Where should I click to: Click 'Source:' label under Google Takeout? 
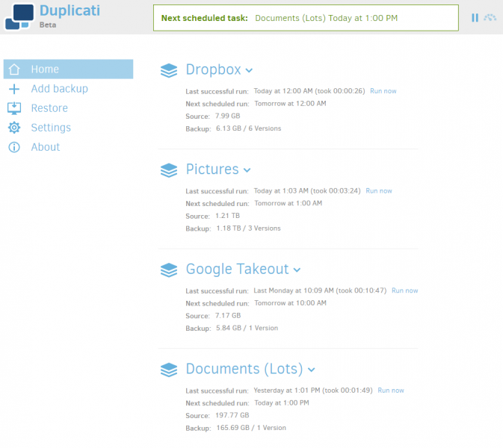click(197, 316)
